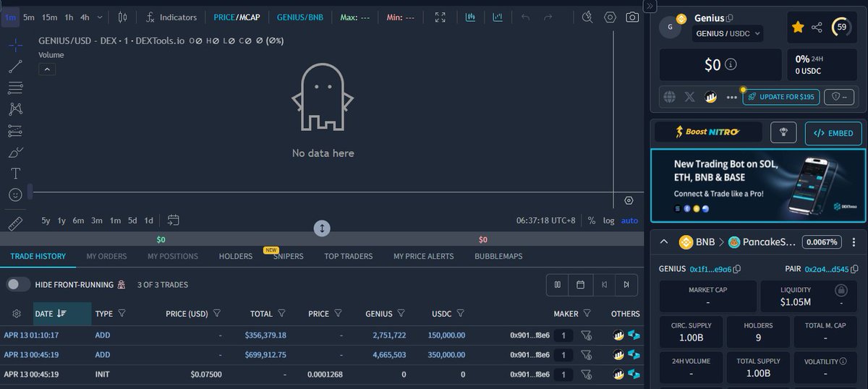Screen dimensions: 868x389
Task: Switch to the My Price Alerts tab
Action: (424, 256)
